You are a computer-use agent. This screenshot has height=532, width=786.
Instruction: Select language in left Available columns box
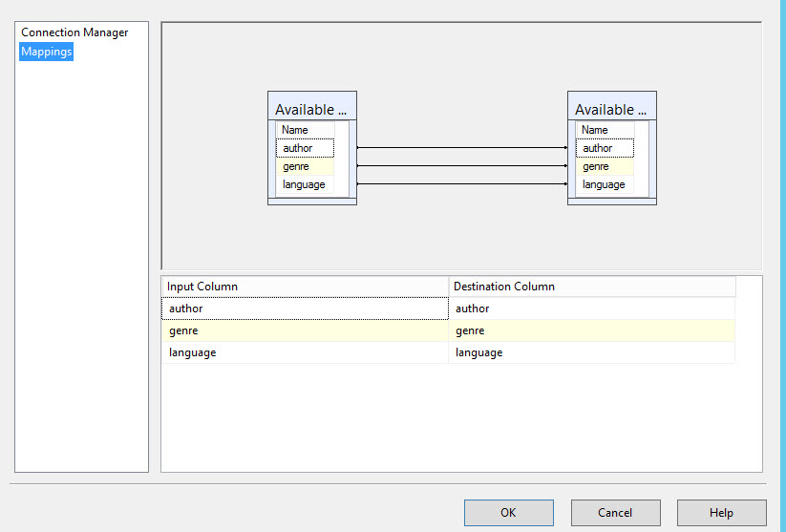[x=305, y=184]
